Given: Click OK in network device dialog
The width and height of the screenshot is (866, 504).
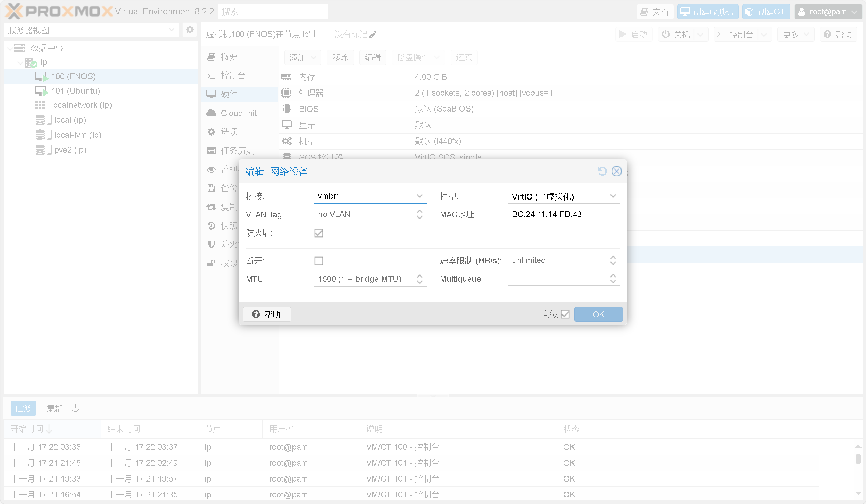Looking at the screenshot, I should 598,314.
